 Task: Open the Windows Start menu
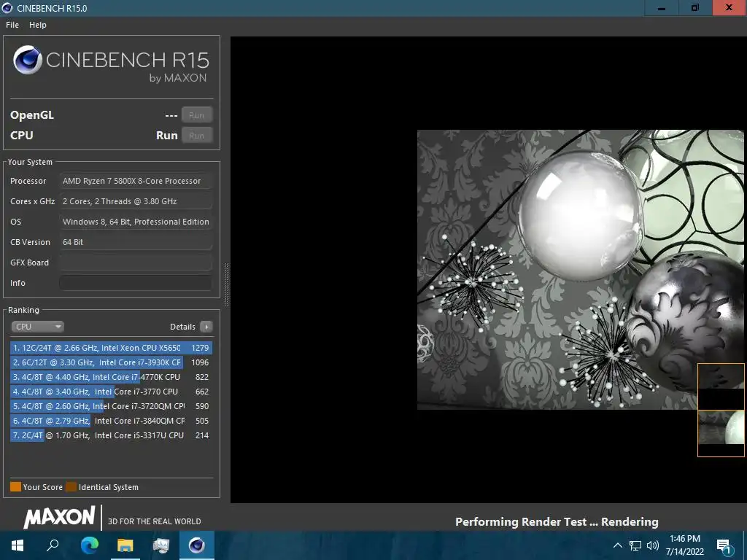[18, 545]
